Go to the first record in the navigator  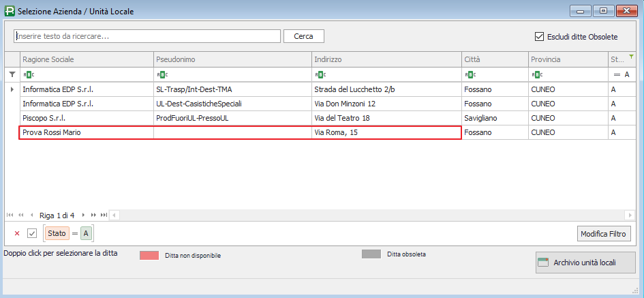click(x=10, y=215)
